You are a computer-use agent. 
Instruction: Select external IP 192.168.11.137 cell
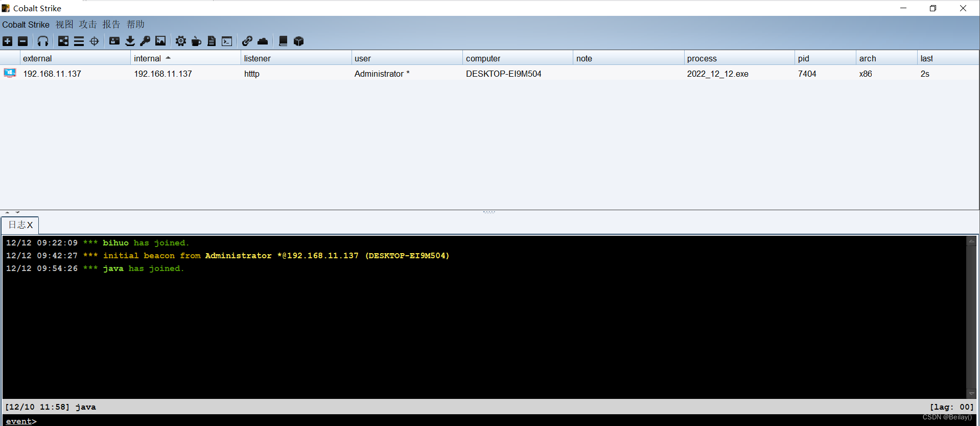52,74
